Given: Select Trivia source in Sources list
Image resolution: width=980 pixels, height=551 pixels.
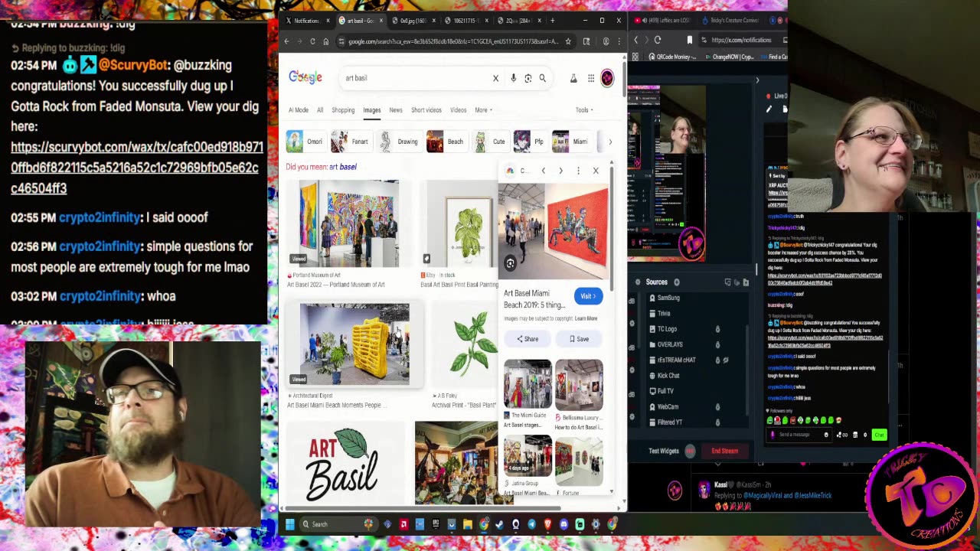Looking at the screenshot, I should coord(664,313).
